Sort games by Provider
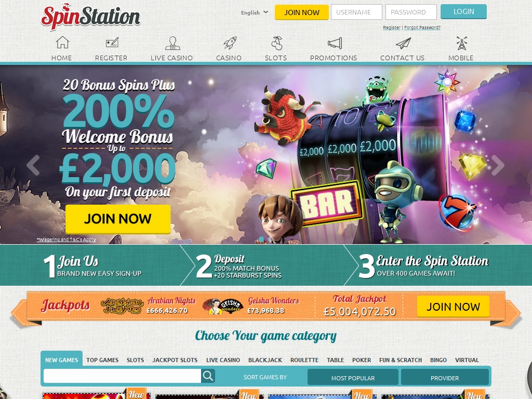Image resolution: width=532 pixels, height=399 pixels. (x=445, y=378)
